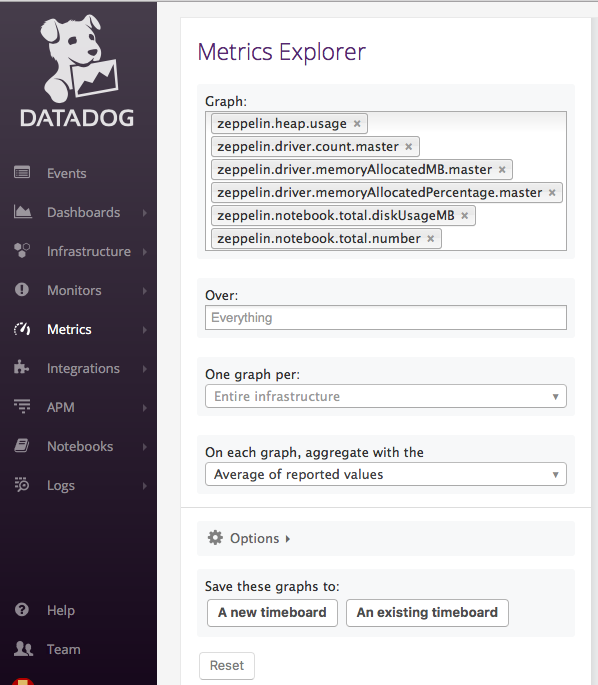This screenshot has height=685, width=598.
Task: Remove zeppelin.notebook.total.diskUsageMB tag
Action: 464,216
